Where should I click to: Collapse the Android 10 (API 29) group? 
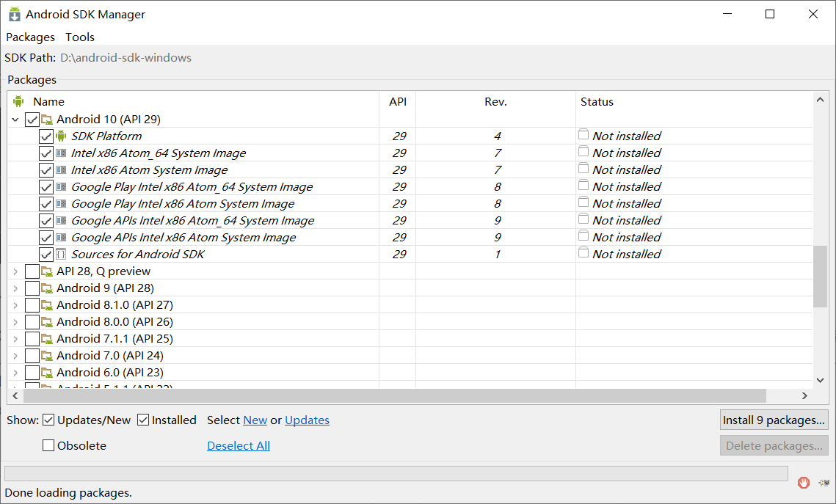click(15, 119)
